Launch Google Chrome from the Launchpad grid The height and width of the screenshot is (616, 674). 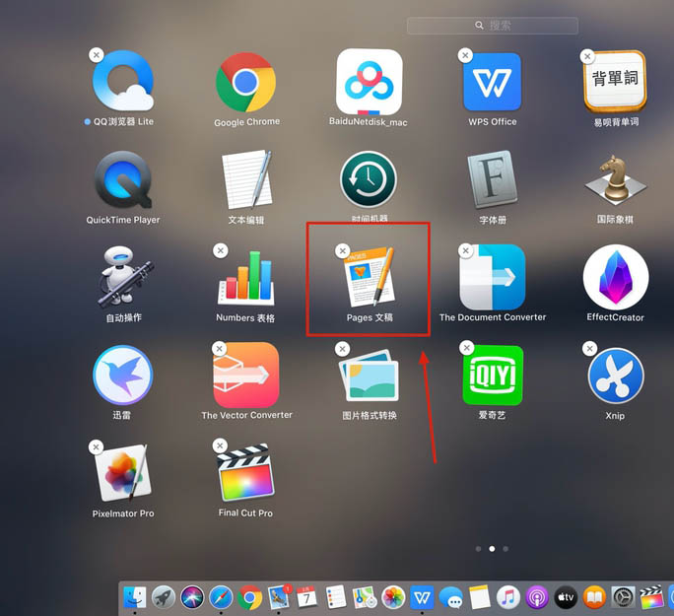246,83
